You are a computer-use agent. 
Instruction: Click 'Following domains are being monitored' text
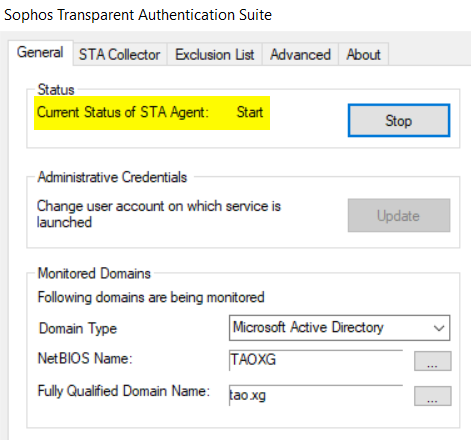pyautogui.click(x=151, y=297)
